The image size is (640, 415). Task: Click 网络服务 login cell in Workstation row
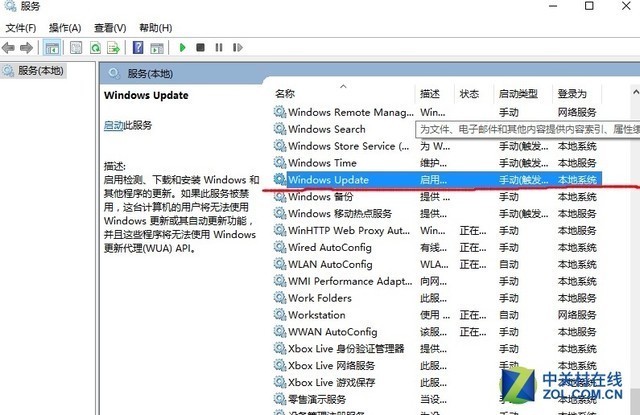(577, 315)
